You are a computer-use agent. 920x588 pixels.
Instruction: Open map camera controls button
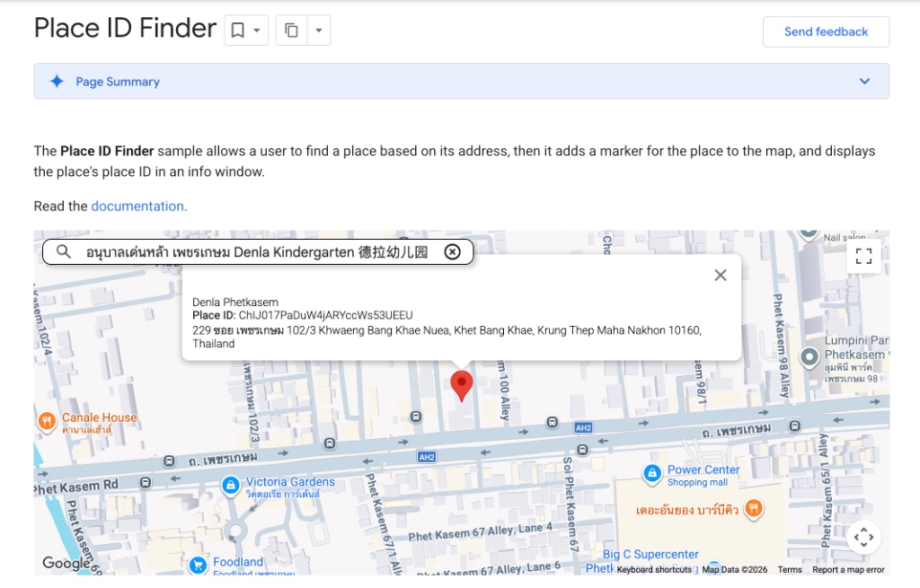tap(863, 537)
